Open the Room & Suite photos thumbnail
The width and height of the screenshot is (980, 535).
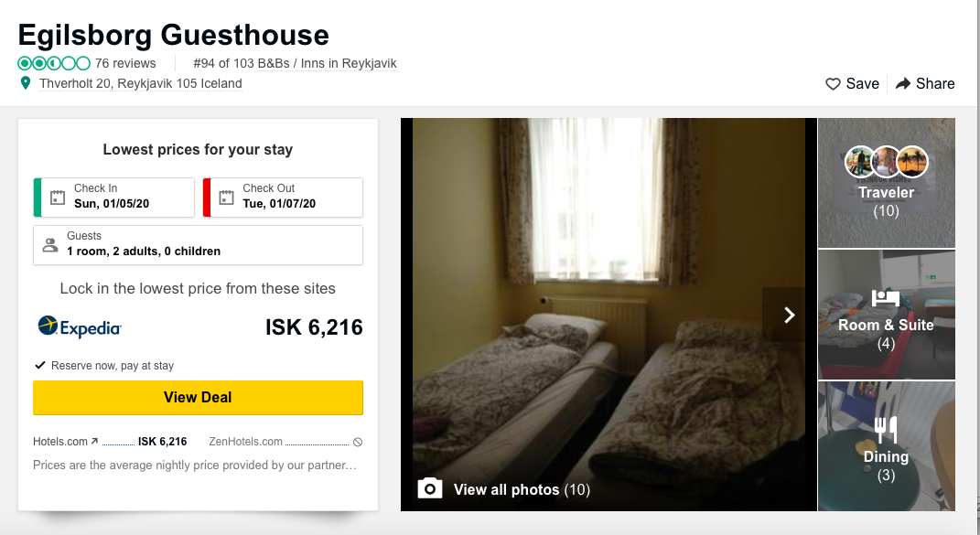coord(887,315)
